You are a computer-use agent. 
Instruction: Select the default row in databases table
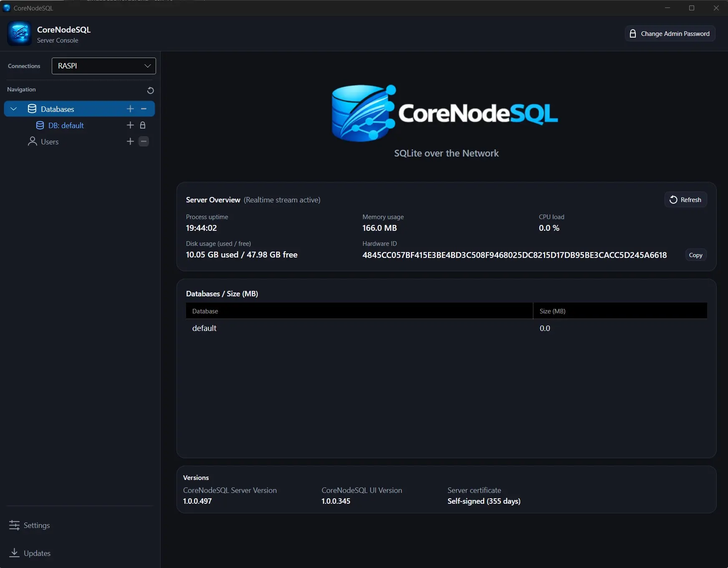point(446,328)
